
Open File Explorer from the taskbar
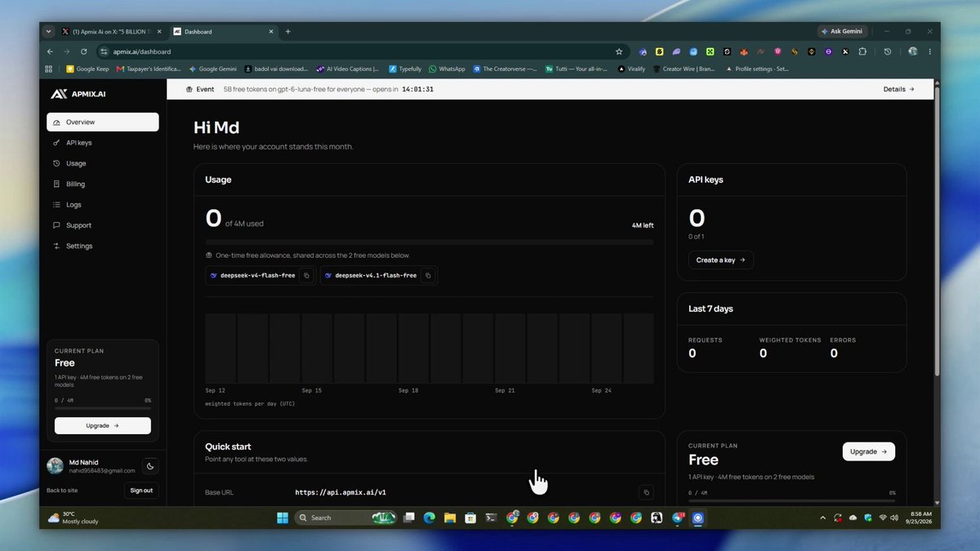click(x=449, y=518)
